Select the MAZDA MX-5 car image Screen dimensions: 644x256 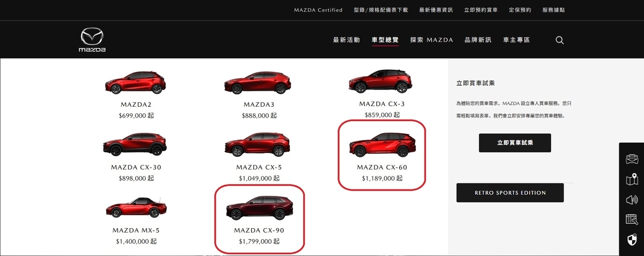point(136,209)
